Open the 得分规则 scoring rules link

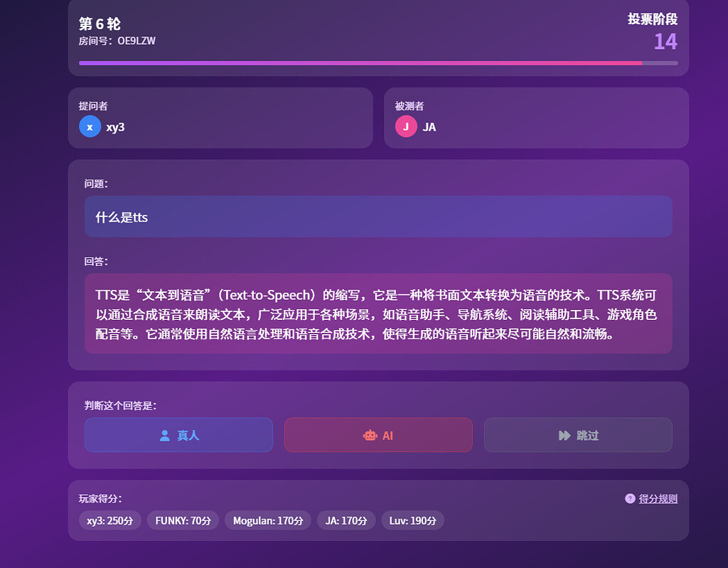[658, 498]
